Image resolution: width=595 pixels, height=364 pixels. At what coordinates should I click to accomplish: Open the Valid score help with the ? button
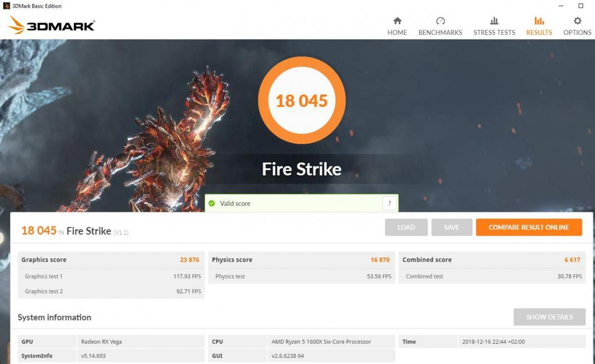[389, 203]
